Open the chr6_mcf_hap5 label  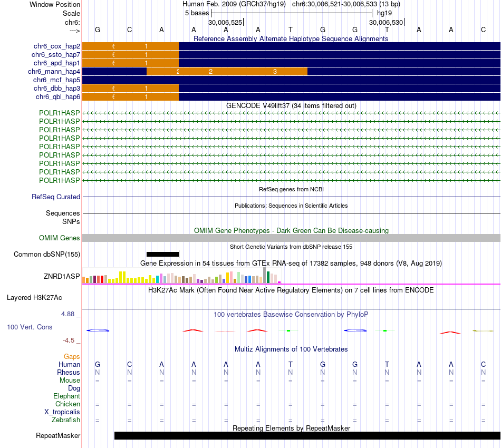[56, 80]
